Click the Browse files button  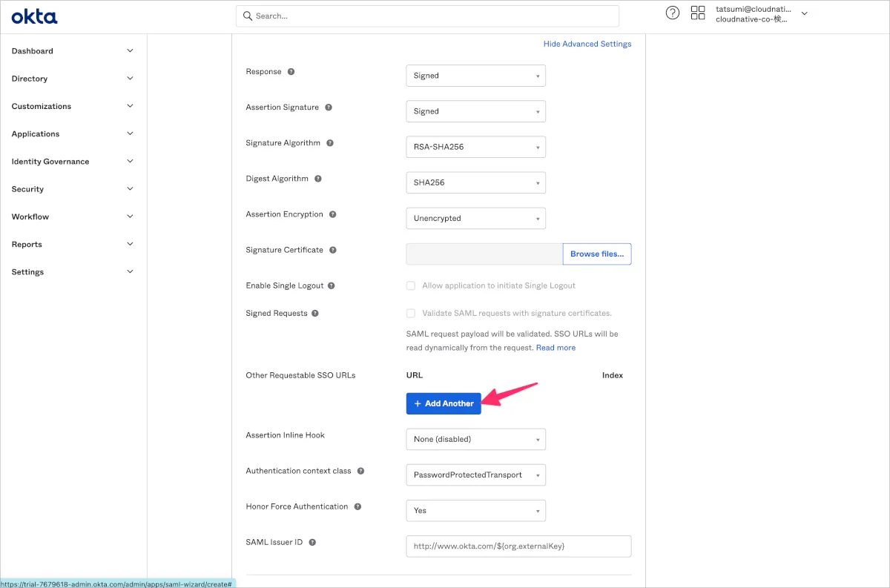click(596, 254)
